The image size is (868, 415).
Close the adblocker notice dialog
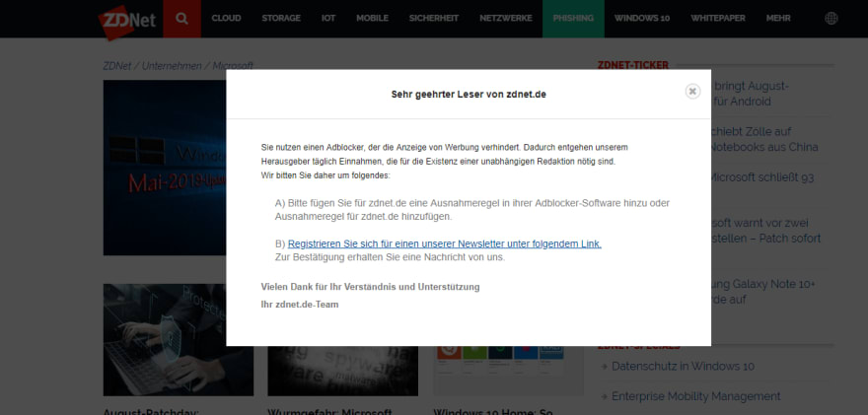tap(692, 92)
